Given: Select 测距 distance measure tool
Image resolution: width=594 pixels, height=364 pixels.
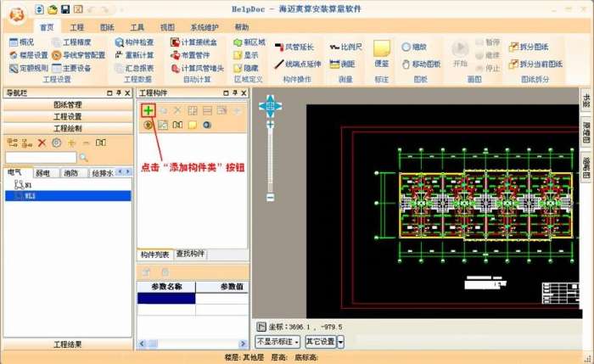Looking at the screenshot, I should [x=343, y=64].
